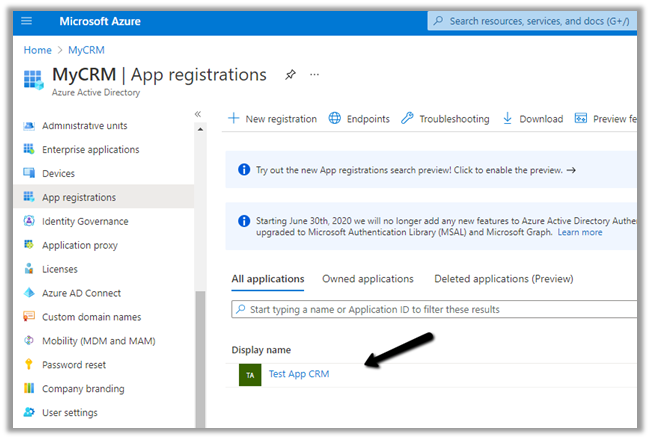Viewport: 650px width, 439px height.
Task: Click the New registration plus icon
Action: tap(234, 119)
